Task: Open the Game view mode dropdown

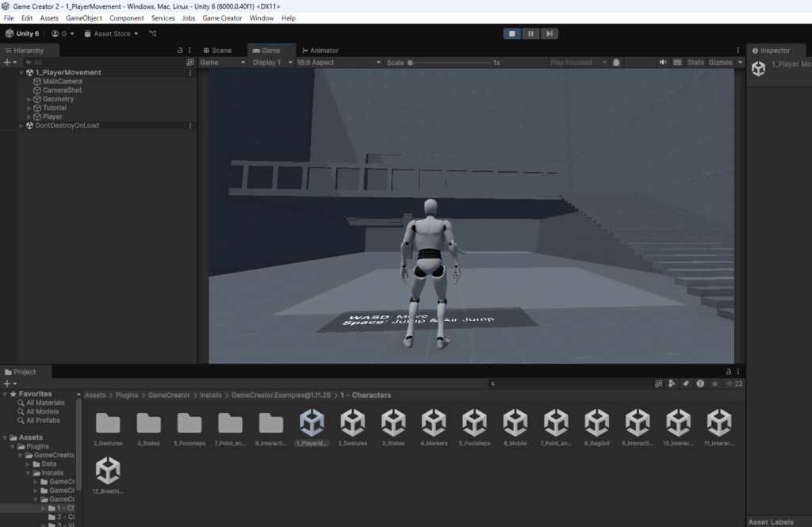Action: 222,63
